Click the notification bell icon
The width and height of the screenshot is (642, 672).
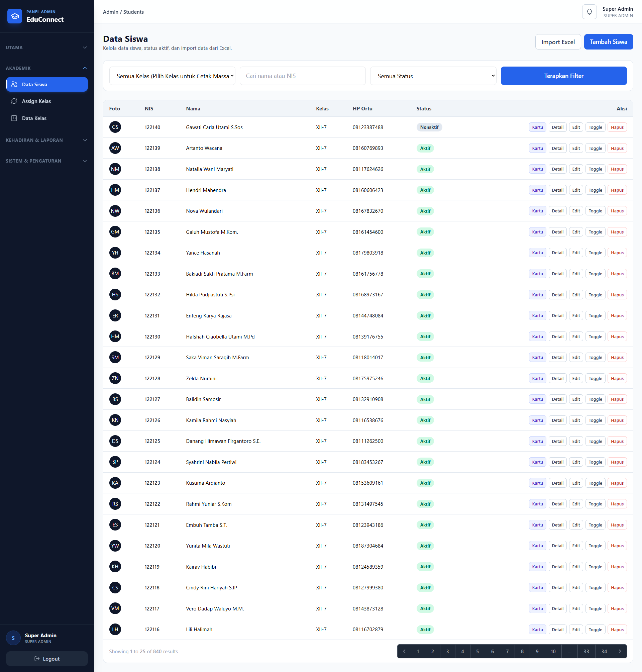(589, 12)
